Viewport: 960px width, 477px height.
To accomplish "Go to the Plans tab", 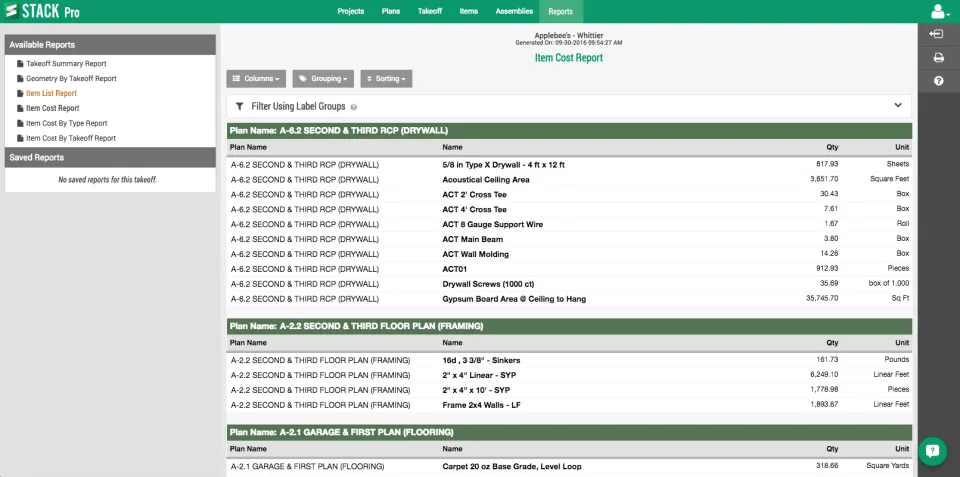I will pos(391,12).
